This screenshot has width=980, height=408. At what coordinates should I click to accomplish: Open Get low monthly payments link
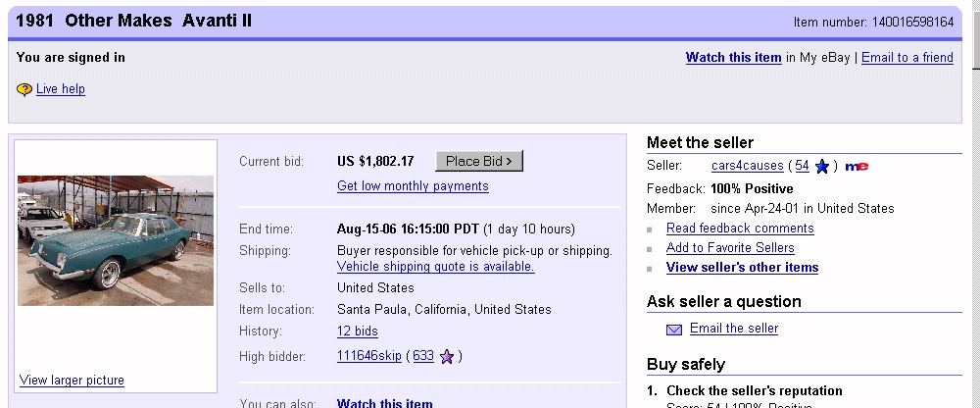pyautogui.click(x=413, y=186)
